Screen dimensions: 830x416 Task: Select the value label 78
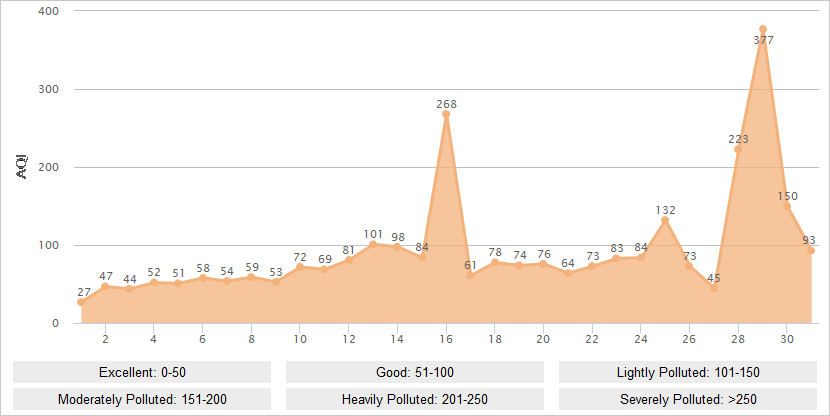coord(495,252)
